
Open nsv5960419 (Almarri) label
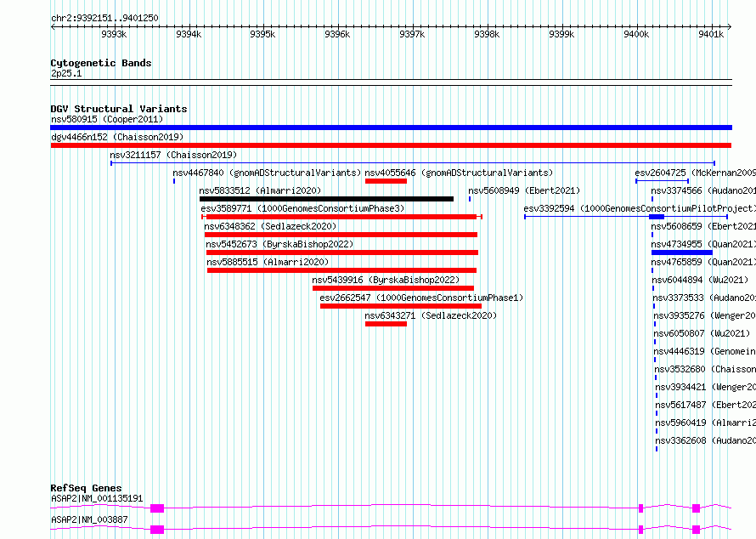[705, 423]
